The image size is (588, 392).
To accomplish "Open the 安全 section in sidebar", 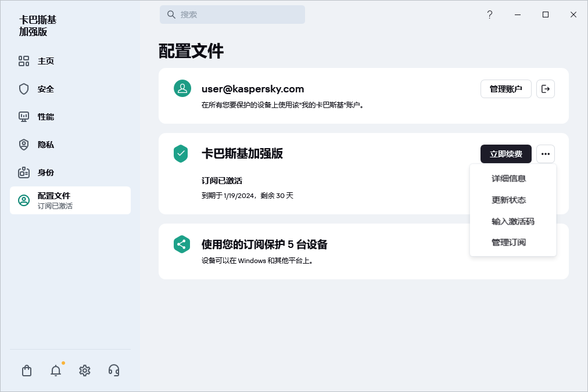I will pyautogui.click(x=46, y=89).
